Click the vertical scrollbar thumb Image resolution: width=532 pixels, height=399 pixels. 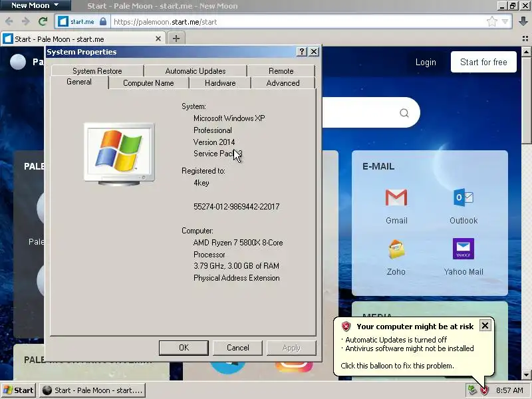526,100
